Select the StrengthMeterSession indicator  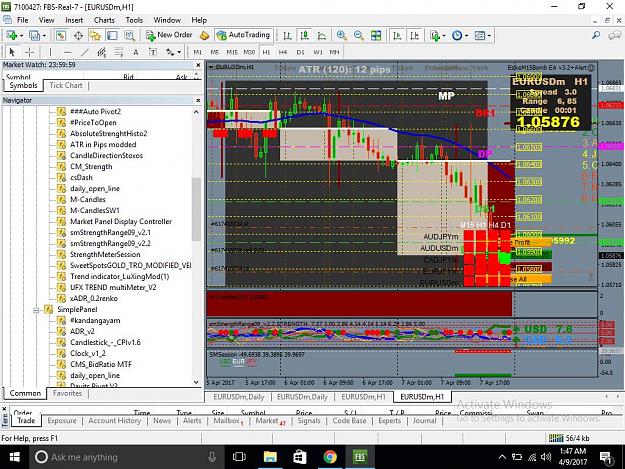click(105, 255)
